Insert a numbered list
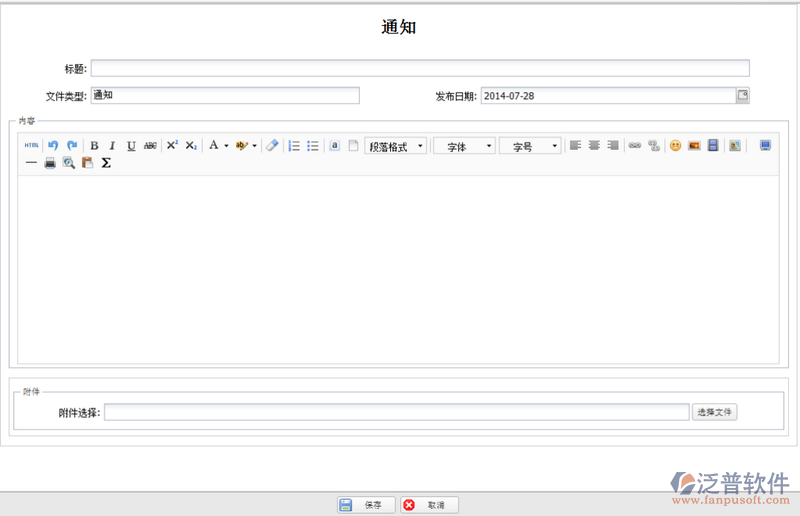Viewport: 800px width, 516px height. click(294, 146)
